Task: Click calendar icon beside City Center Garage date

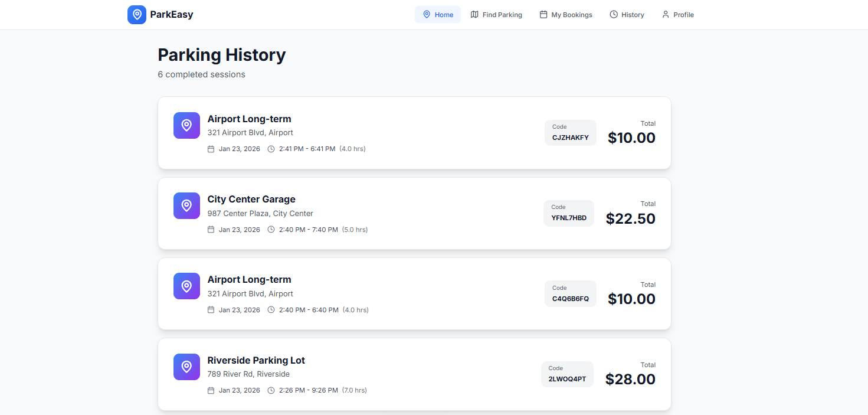Action: 211,230
